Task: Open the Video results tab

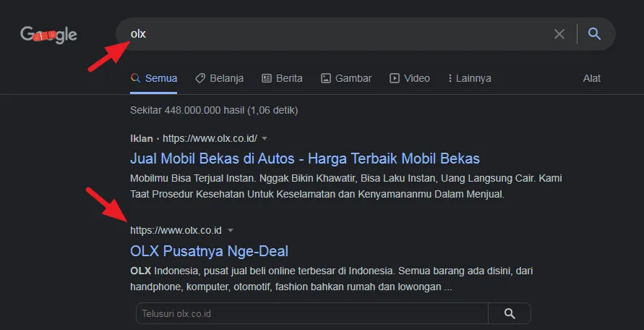Action: tap(410, 78)
